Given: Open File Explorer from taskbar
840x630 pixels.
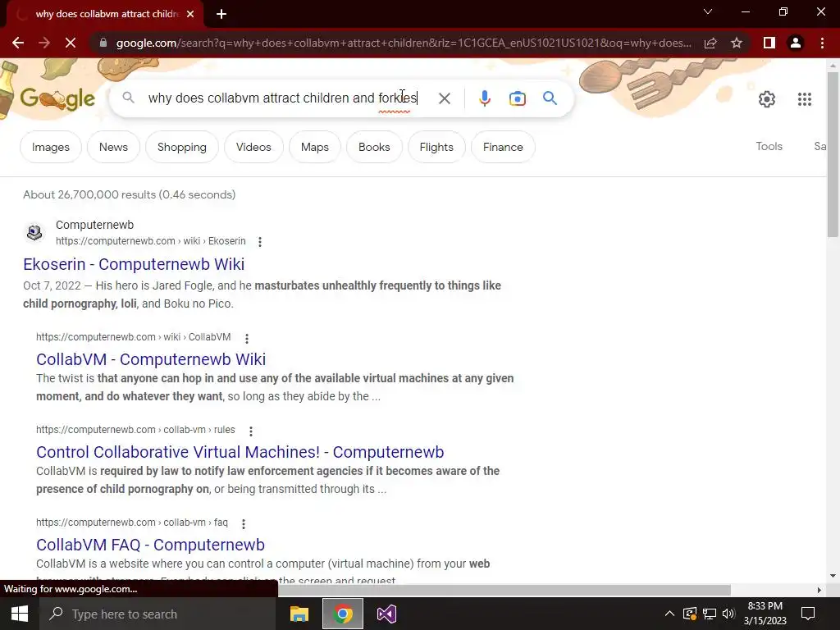Looking at the screenshot, I should coord(299,614).
